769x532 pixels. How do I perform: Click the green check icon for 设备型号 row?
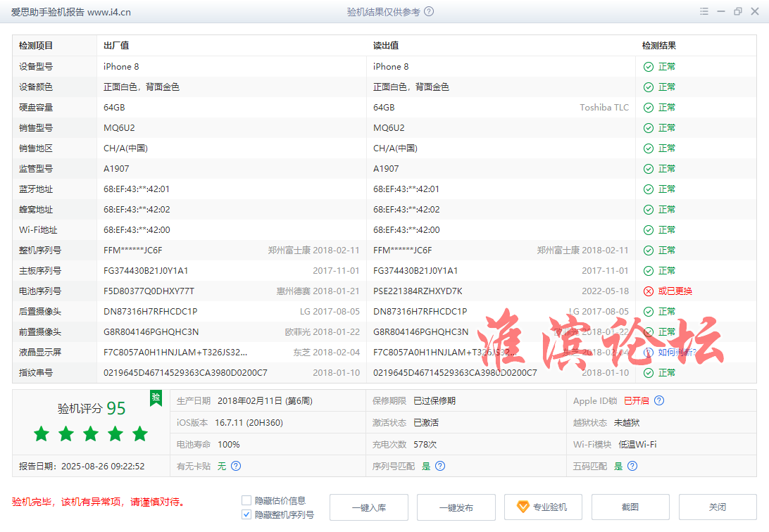tap(649, 67)
